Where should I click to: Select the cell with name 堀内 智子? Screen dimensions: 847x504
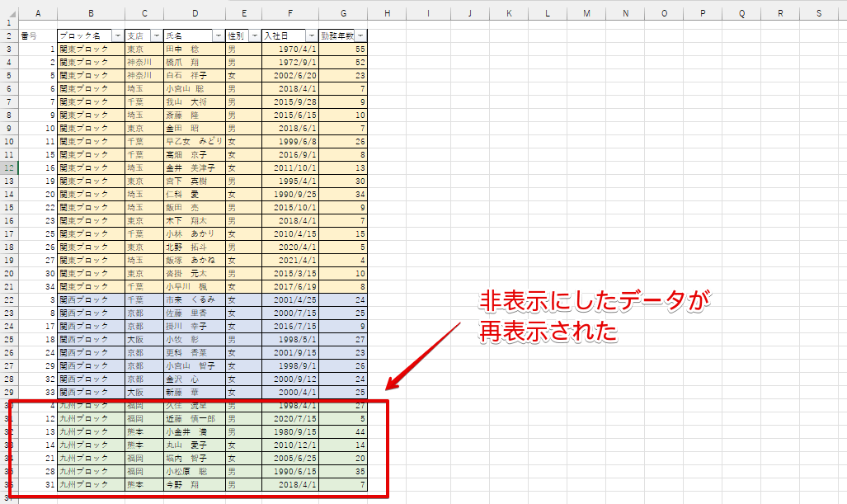[x=195, y=458]
